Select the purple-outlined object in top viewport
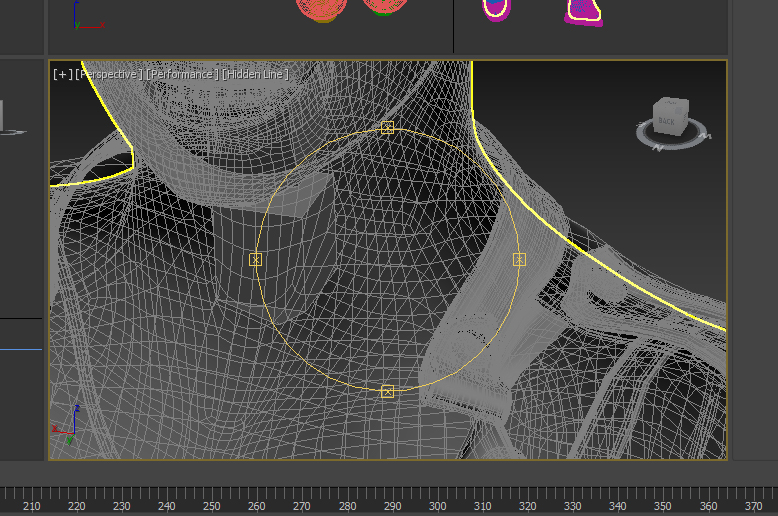This screenshot has width=778, height=516. (x=583, y=11)
